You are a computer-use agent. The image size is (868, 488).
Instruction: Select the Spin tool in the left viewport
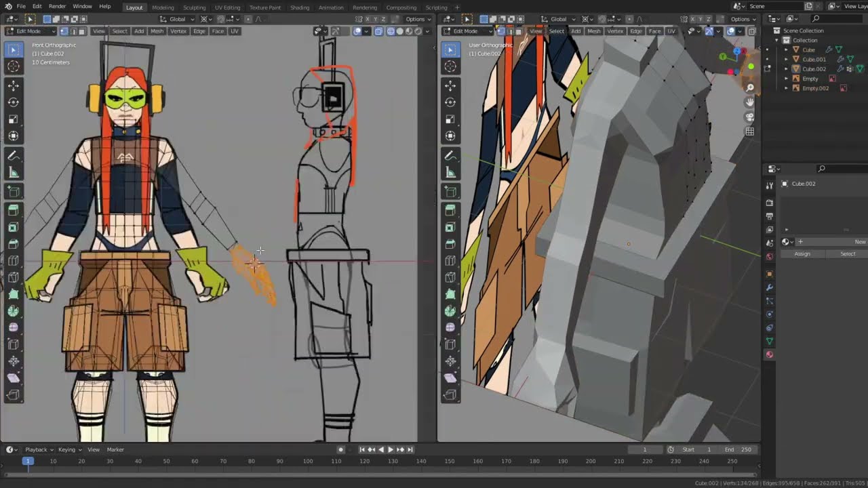[14, 311]
